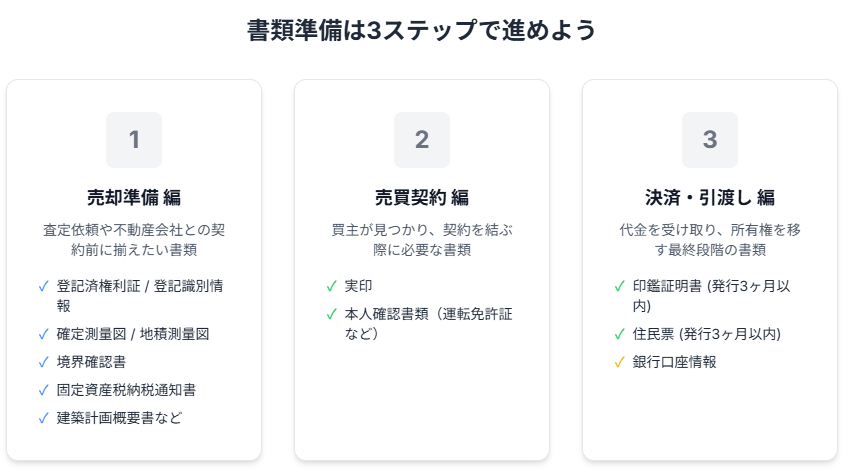Select the 売買契約 編 card heading
Image resolution: width=849 pixels, height=472 pixels.
coord(422,197)
